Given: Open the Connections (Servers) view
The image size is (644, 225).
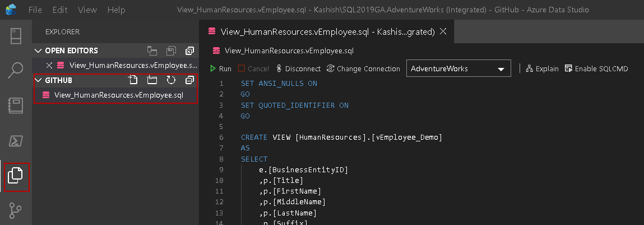Looking at the screenshot, I should [x=16, y=36].
